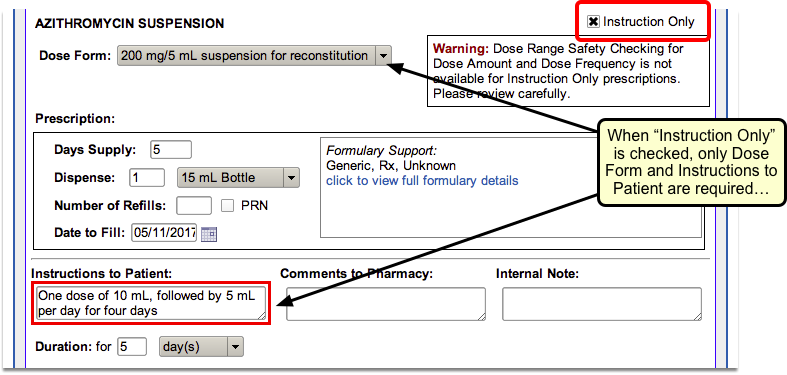Open the Date to Fill calendar picker icon
The height and width of the screenshot is (375, 787).
tap(209, 234)
